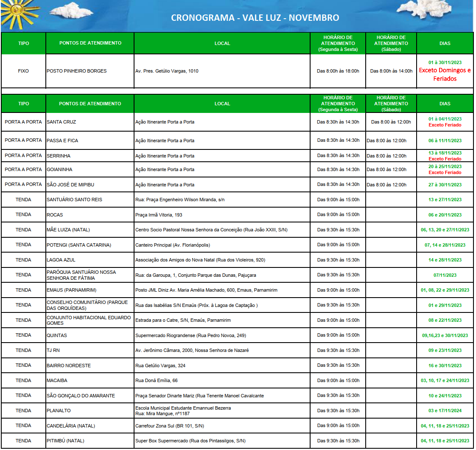The image size is (476, 450).
Task: Click the '09 e 23/11/2023' date
Action: (x=445, y=350)
